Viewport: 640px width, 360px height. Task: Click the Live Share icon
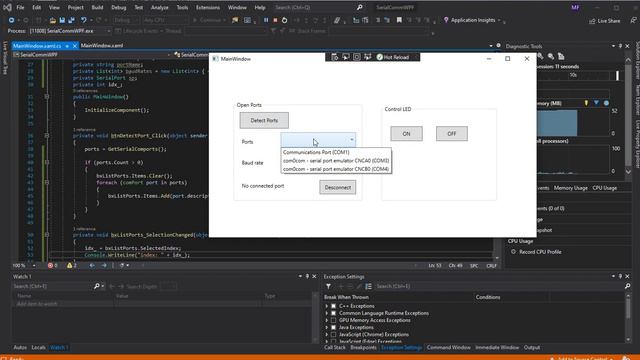[592, 21]
